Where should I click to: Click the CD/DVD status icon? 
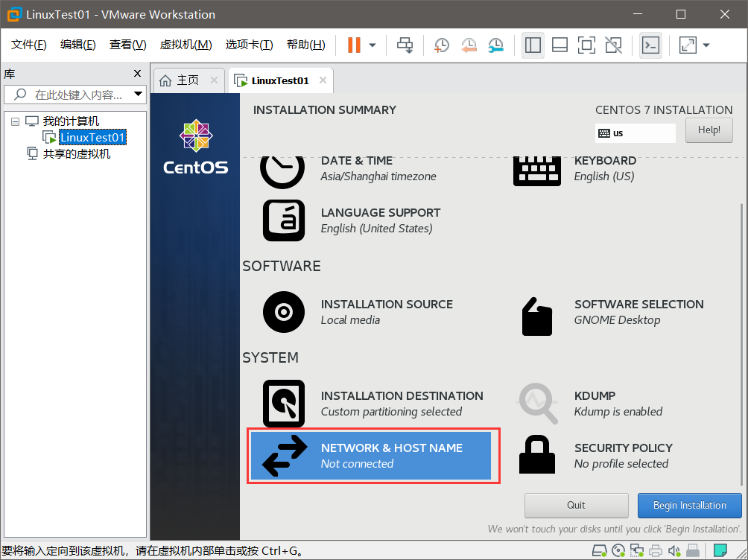click(x=618, y=551)
